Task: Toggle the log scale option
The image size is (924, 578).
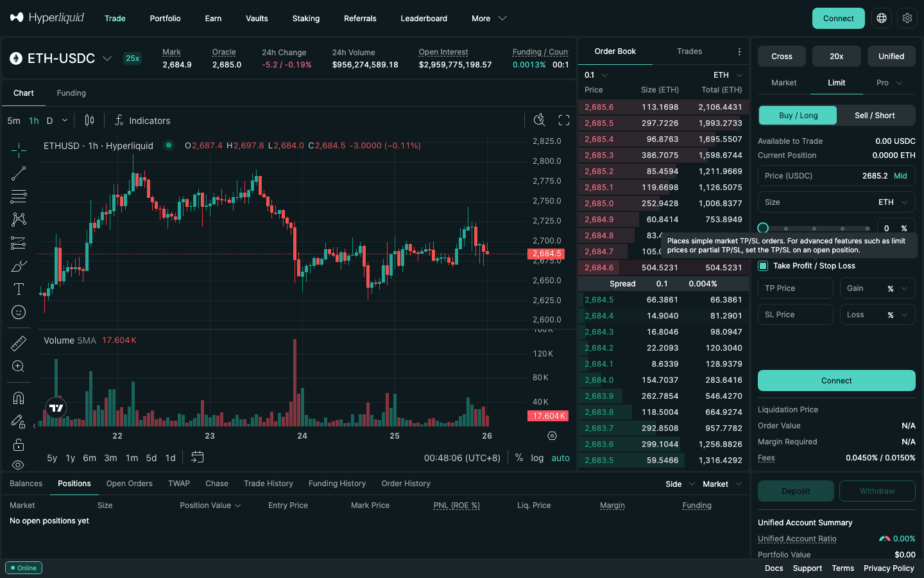Action: 537,458
